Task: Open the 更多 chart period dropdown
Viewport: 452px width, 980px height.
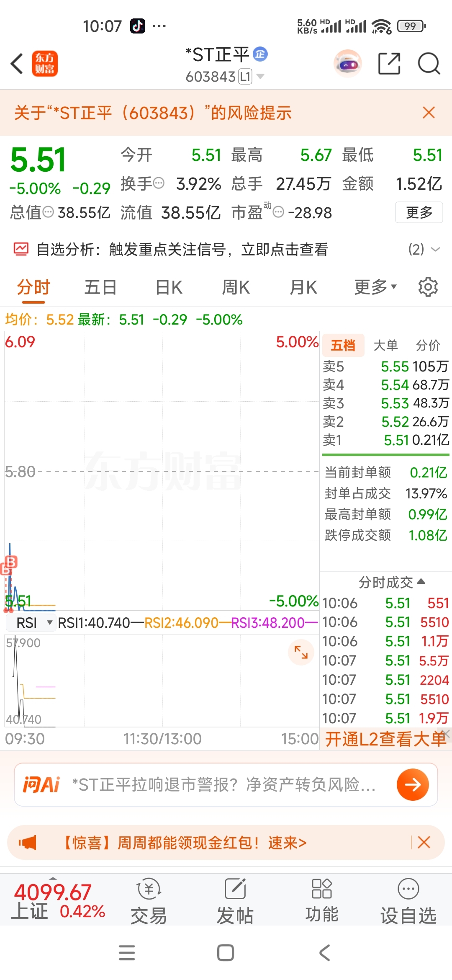Action: [375, 287]
